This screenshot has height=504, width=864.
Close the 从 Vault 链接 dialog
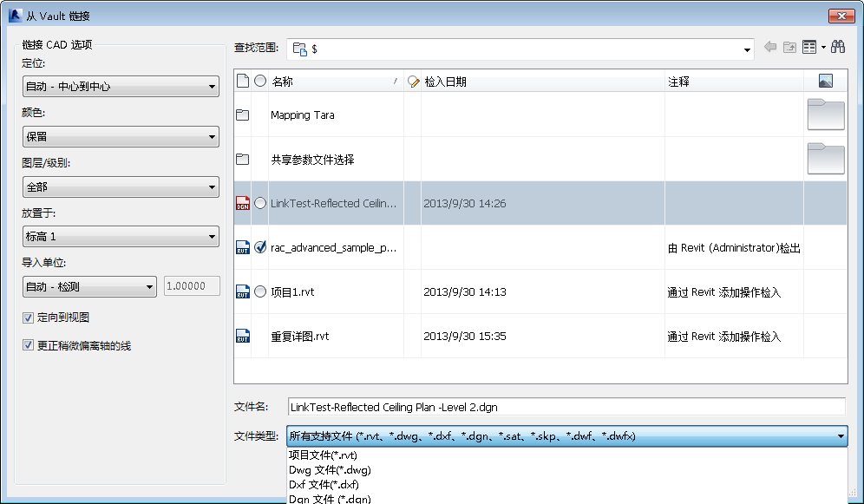coord(841,16)
